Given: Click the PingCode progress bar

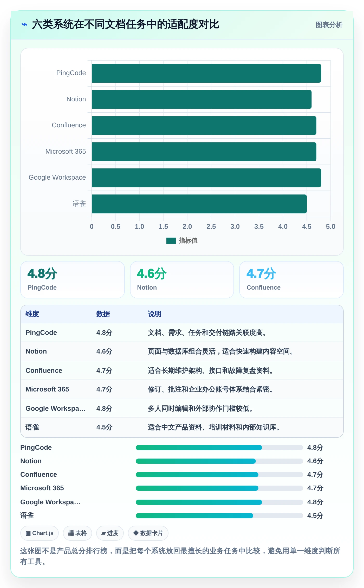Looking at the screenshot, I should (219, 448).
